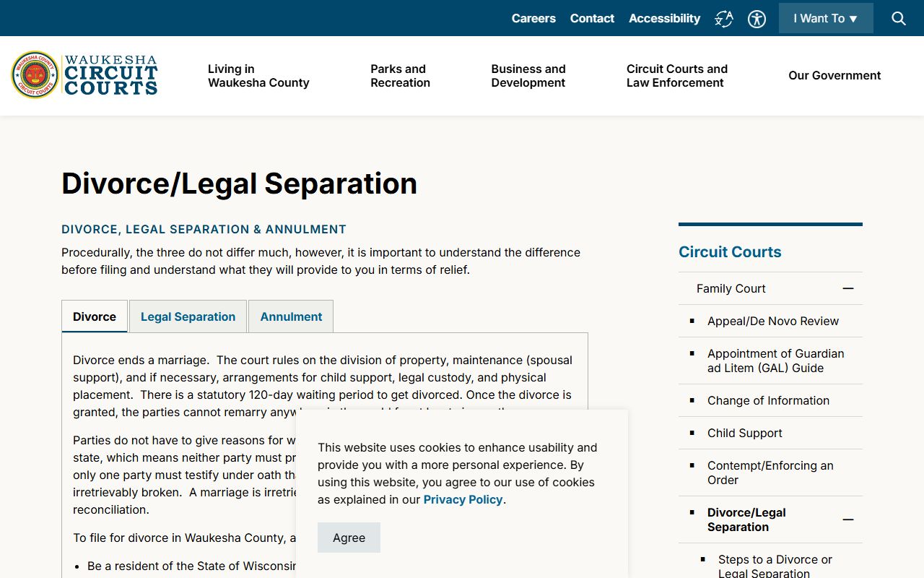Go to Waukesha Circuit Courts logo home
This screenshot has height=578, width=924.
pos(84,75)
